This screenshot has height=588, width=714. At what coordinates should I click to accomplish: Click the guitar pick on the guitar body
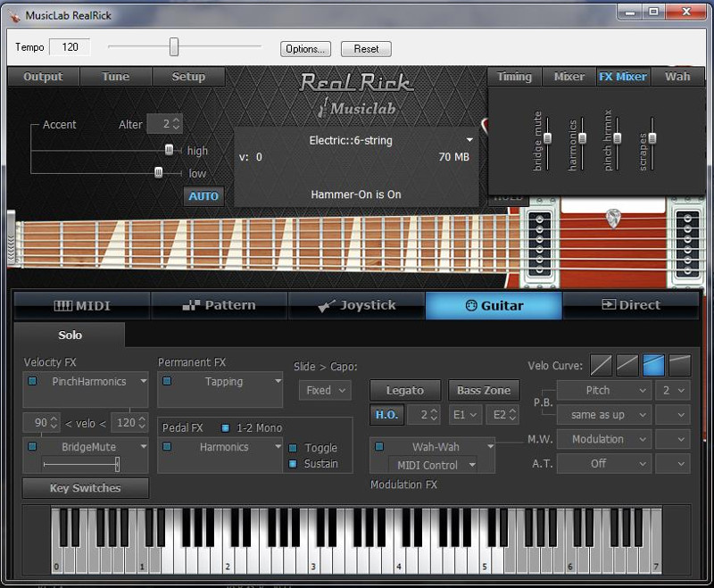pos(613,218)
